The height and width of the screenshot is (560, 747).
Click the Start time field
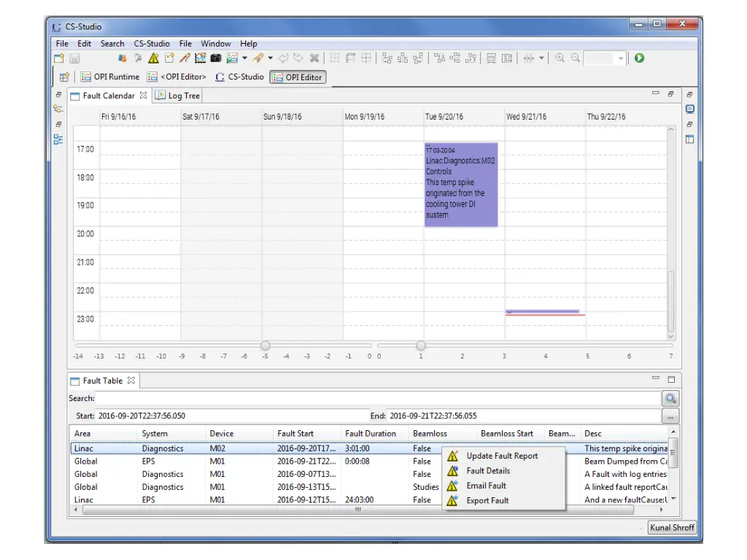232,416
